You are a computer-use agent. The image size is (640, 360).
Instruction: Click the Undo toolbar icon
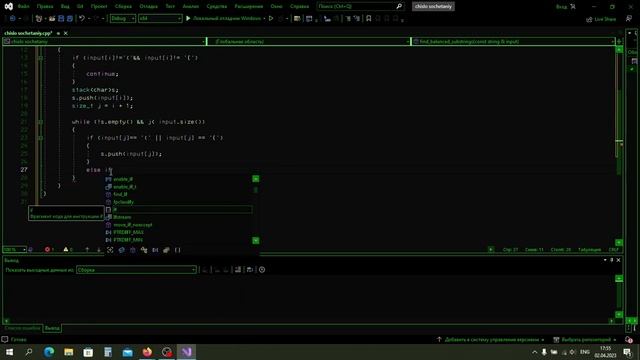click(82, 18)
